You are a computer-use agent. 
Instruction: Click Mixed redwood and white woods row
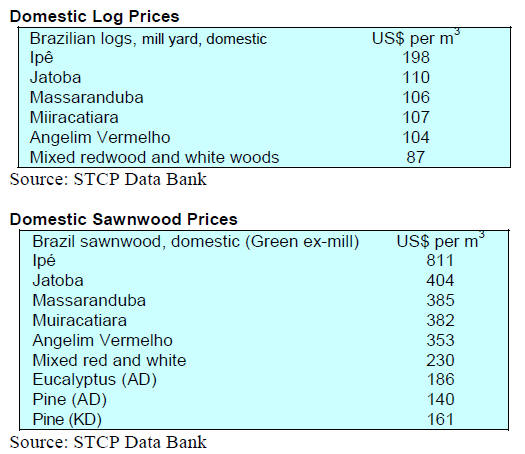264,157
